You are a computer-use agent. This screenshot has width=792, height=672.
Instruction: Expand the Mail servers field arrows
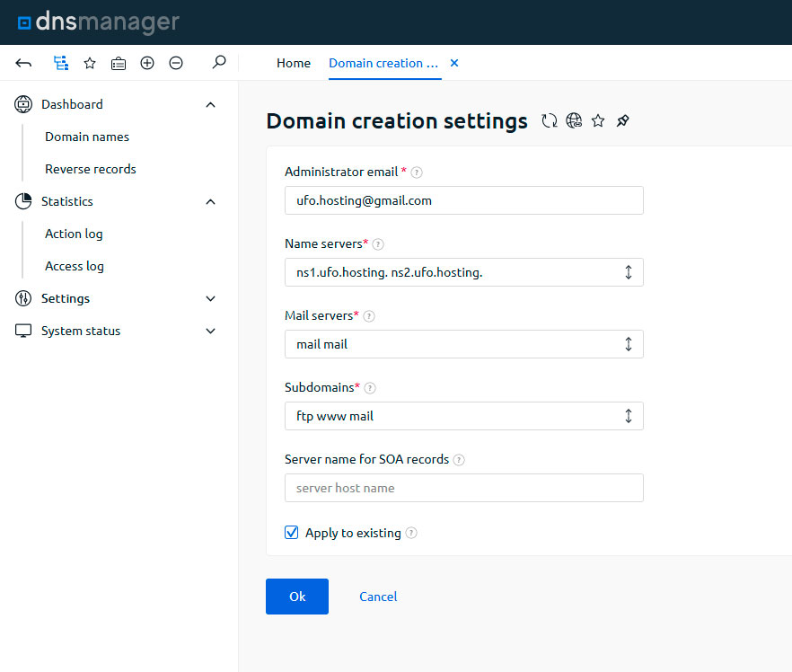(628, 344)
